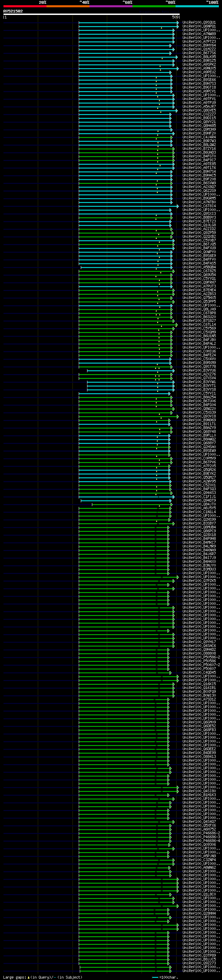Image resolution: width=222 pixels, height=980 pixels.
Task: Select hit UniRef100_A9SPK2
Action: [199, 64]
